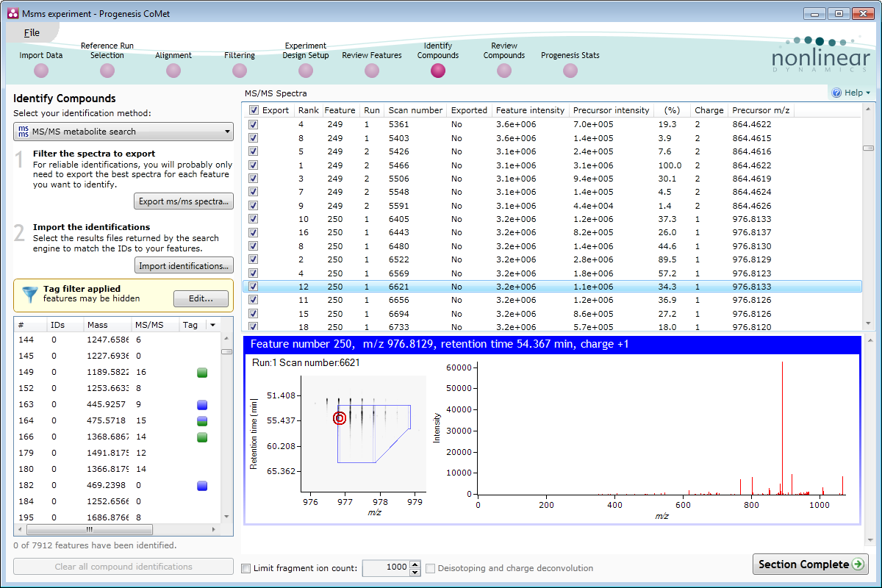Viewport: 882px width, 588px height.
Task: Uncheck export for scan number 6621
Action: 254,287
